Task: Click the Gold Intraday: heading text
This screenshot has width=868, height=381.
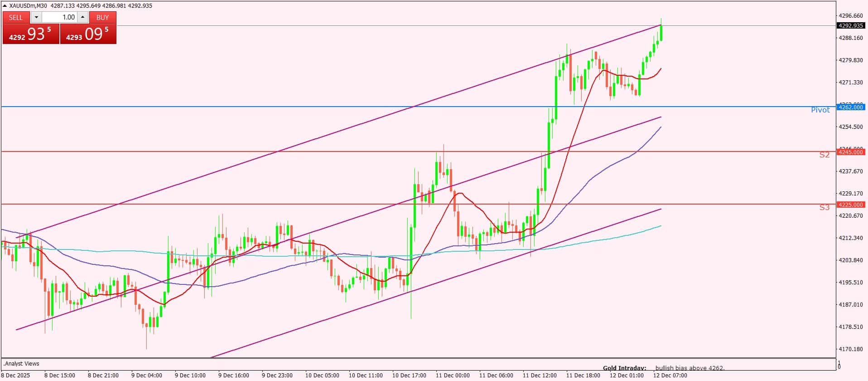Action: [624, 368]
